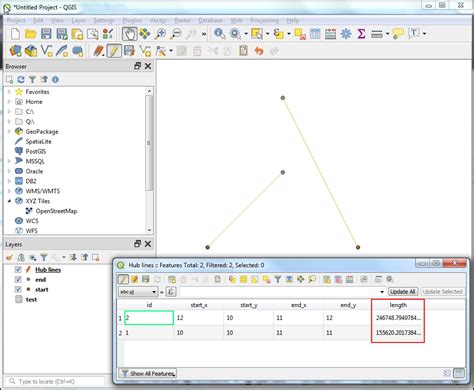Toggle visibility of end layer
This screenshot has height=390, width=474.
(18, 279)
